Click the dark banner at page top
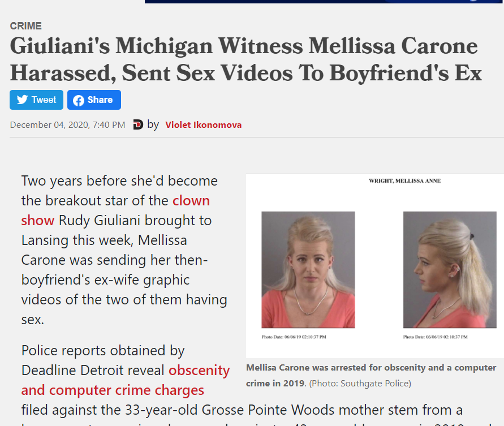Screen dimensions: 504x426 point(324,2)
